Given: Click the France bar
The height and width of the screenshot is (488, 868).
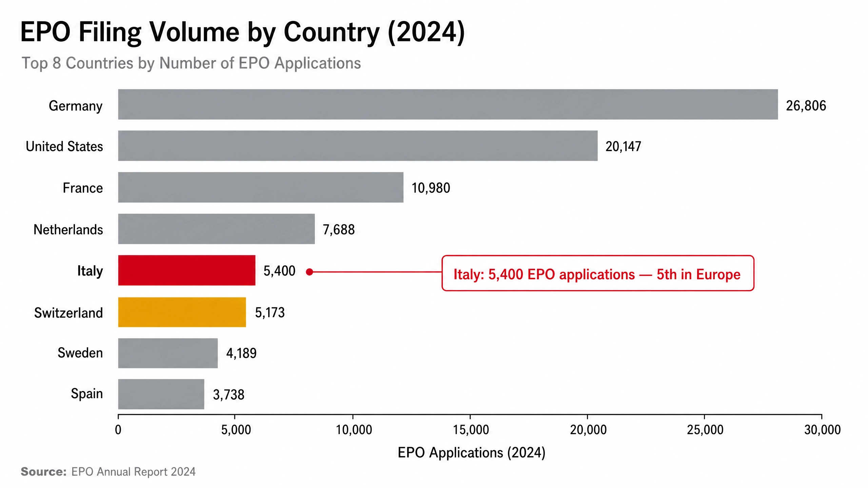Looking at the screenshot, I should pos(261,187).
